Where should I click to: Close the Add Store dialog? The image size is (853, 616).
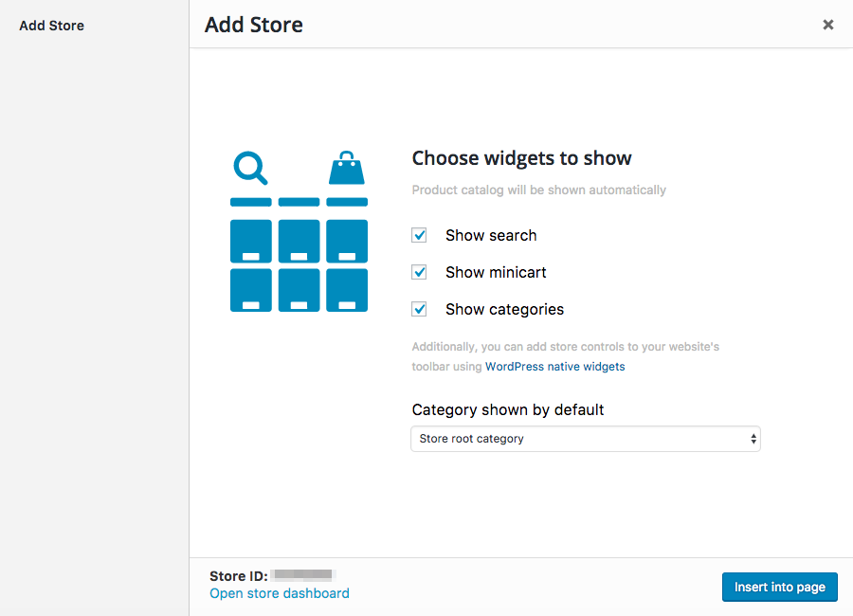pos(828,25)
